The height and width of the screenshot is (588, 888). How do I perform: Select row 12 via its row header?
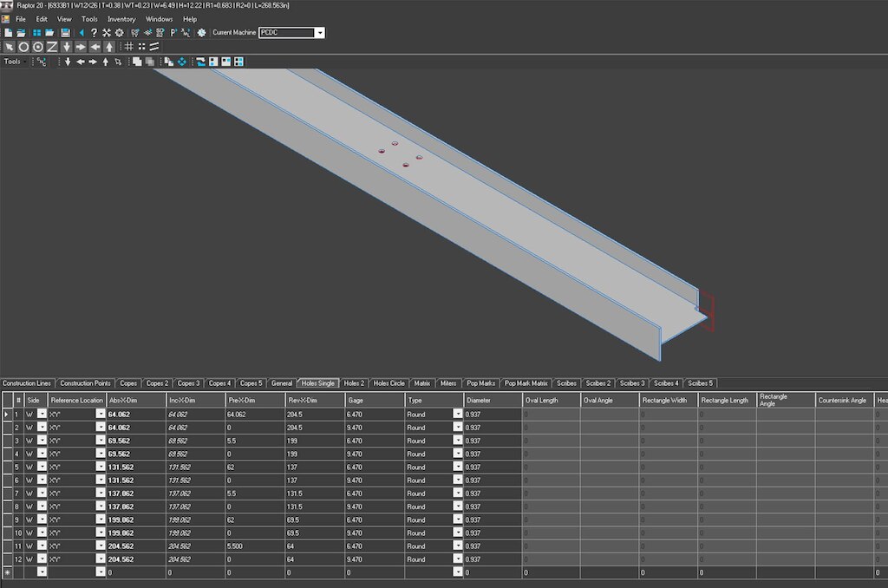tap(8, 559)
